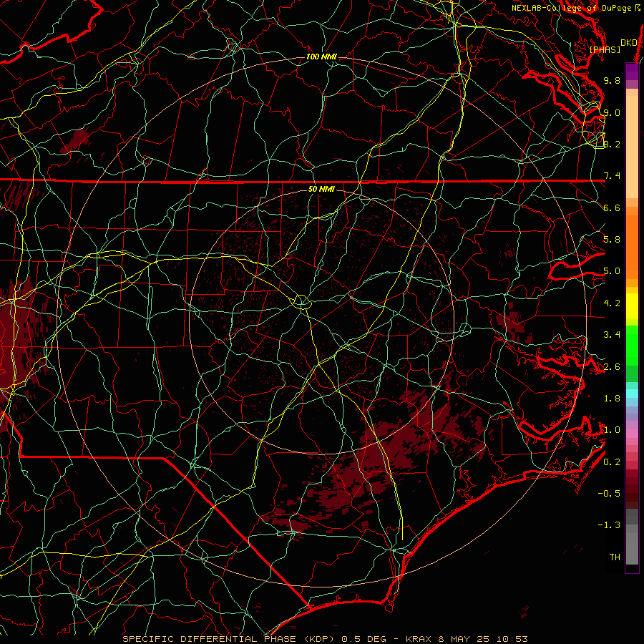The height and width of the screenshot is (644, 644).
Task: Click the 5.0 value on color scale
Action: [612, 271]
